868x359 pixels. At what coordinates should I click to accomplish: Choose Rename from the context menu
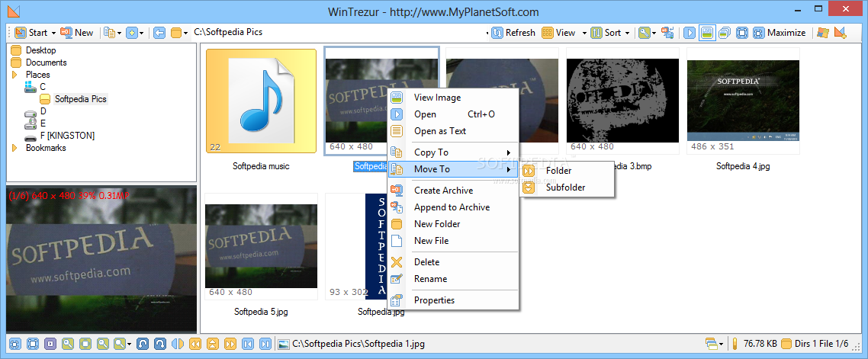pyautogui.click(x=452, y=279)
